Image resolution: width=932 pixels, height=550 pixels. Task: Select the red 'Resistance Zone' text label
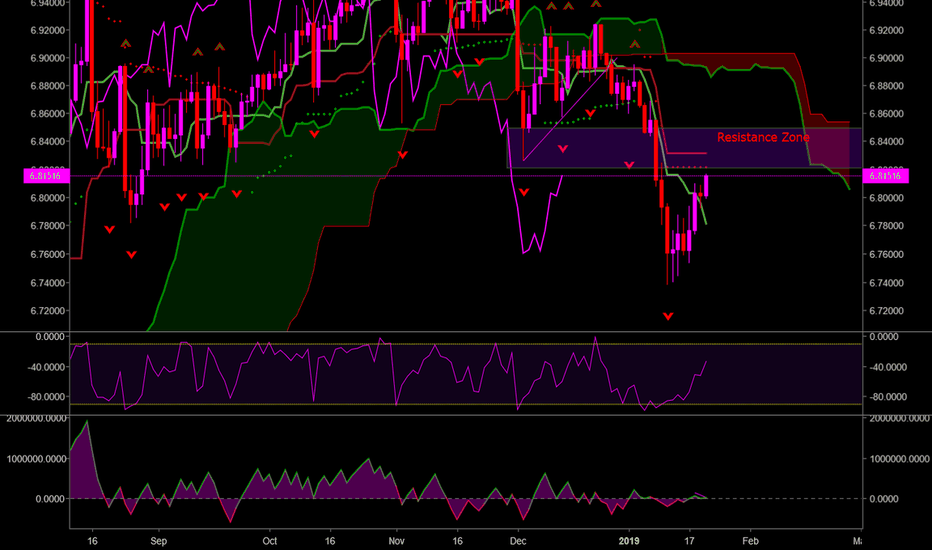763,137
